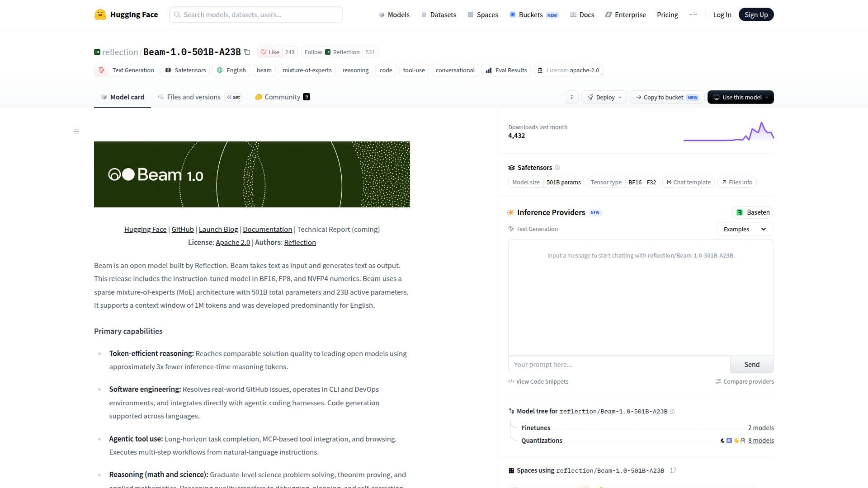The image size is (868, 488).
Task: Click the Model tree info icon
Action: [672, 412]
